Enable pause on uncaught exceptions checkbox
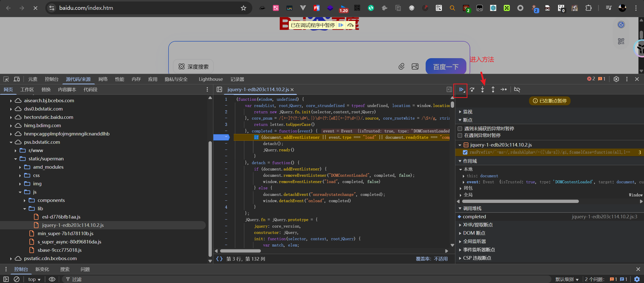The height and width of the screenshot is (283, 644). point(460,129)
